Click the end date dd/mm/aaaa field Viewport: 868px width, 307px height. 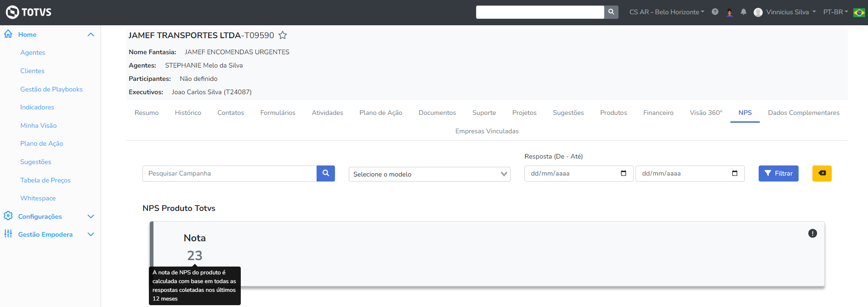pyautogui.click(x=690, y=173)
